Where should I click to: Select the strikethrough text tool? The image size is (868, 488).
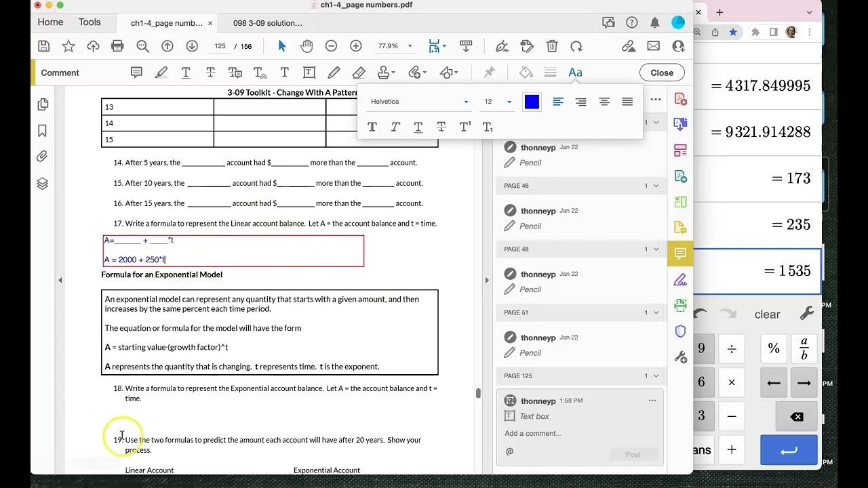click(x=210, y=73)
